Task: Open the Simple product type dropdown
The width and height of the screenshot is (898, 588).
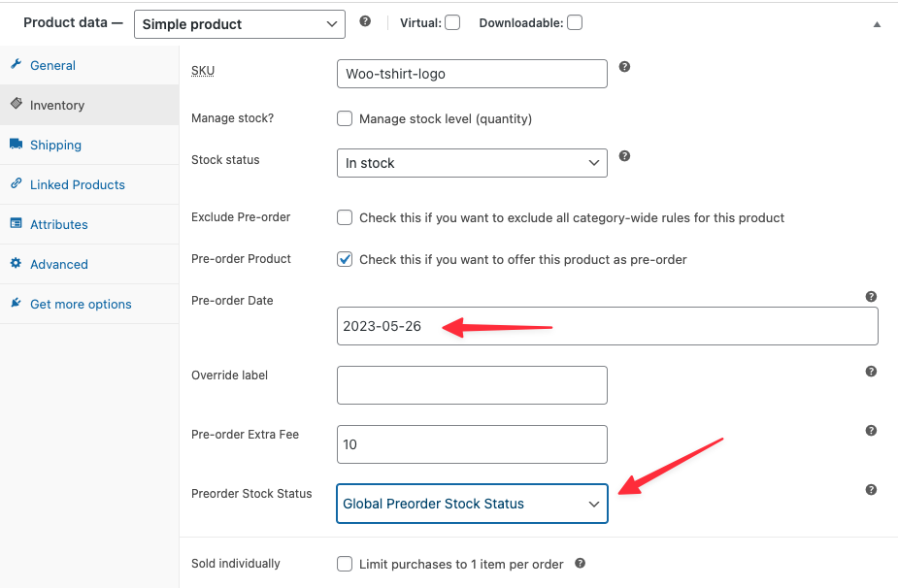Action: click(x=239, y=23)
